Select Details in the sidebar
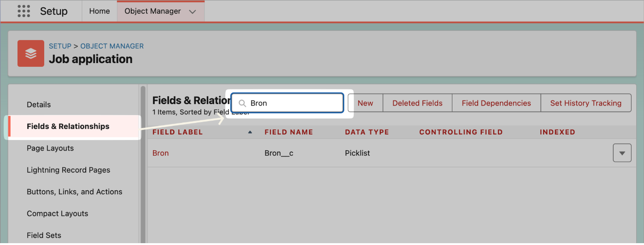This screenshot has width=644, height=245. pyautogui.click(x=39, y=105)
